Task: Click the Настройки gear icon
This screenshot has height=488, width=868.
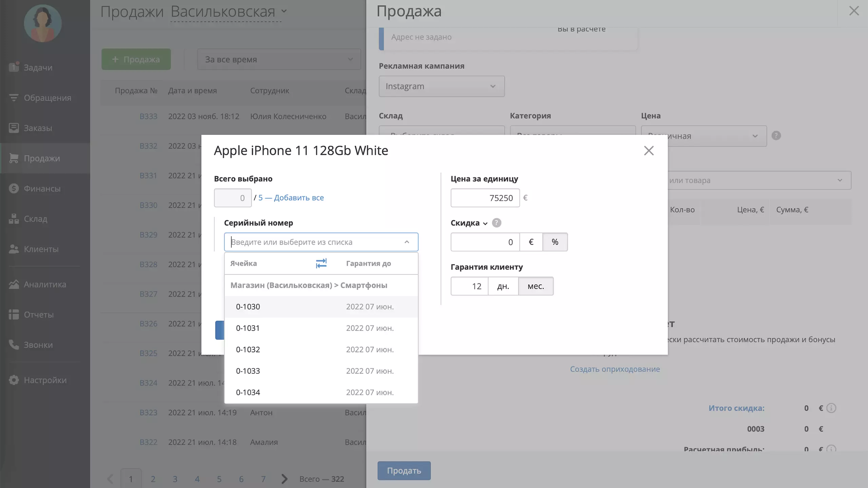Action: [x=14, y=380]
